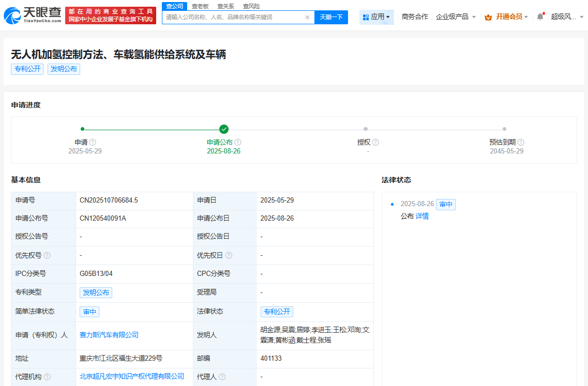
Task: Open the 企业级产品 dropdown
Action: [x=454, y=17]
